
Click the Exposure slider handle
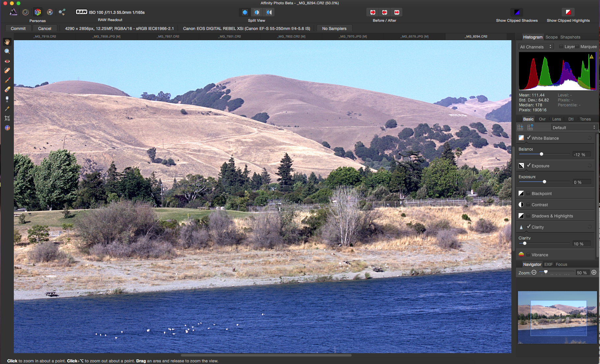544,182
